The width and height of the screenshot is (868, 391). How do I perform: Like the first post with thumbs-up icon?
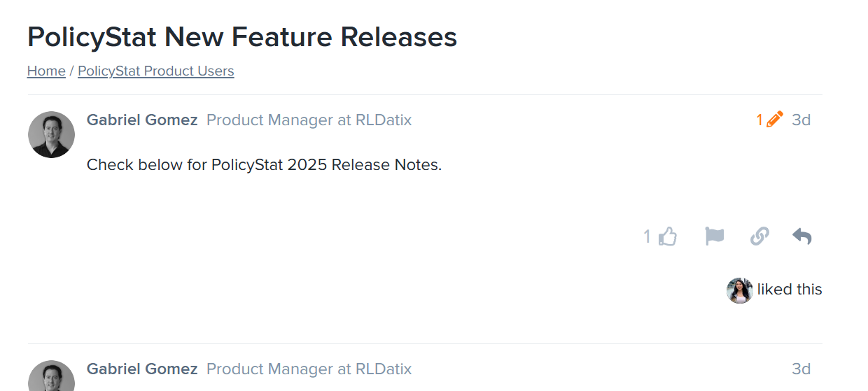coord(668,237)
